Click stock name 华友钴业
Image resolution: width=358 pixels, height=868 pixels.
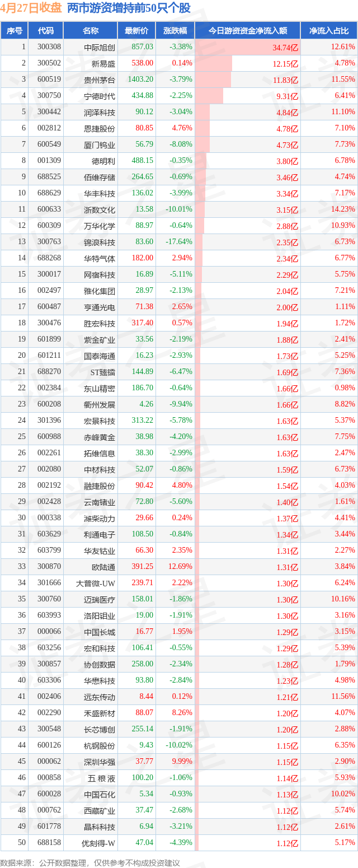(100, 550)
